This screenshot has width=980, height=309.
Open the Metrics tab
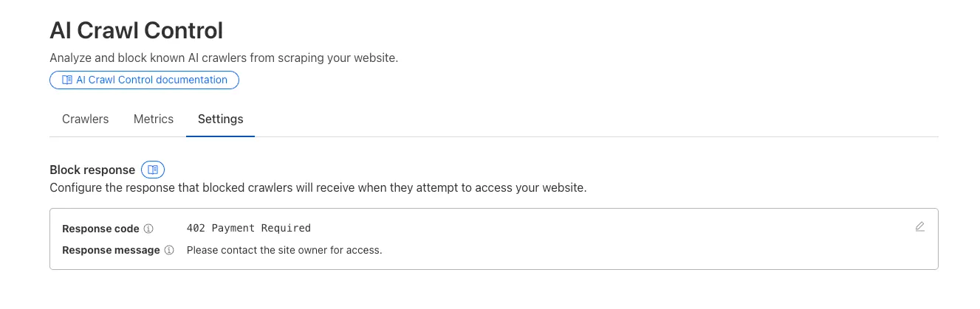pos(154,119)
